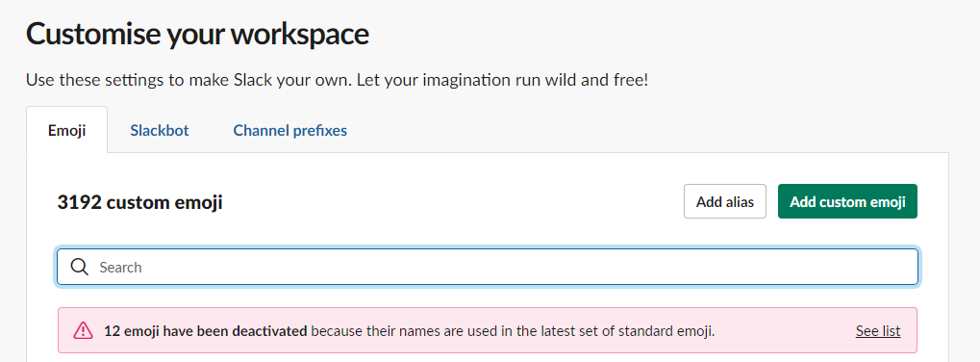The height and width of the screenshot is (362, 980).
Task: Click the Search placeholder text
Action: point(120,268)
